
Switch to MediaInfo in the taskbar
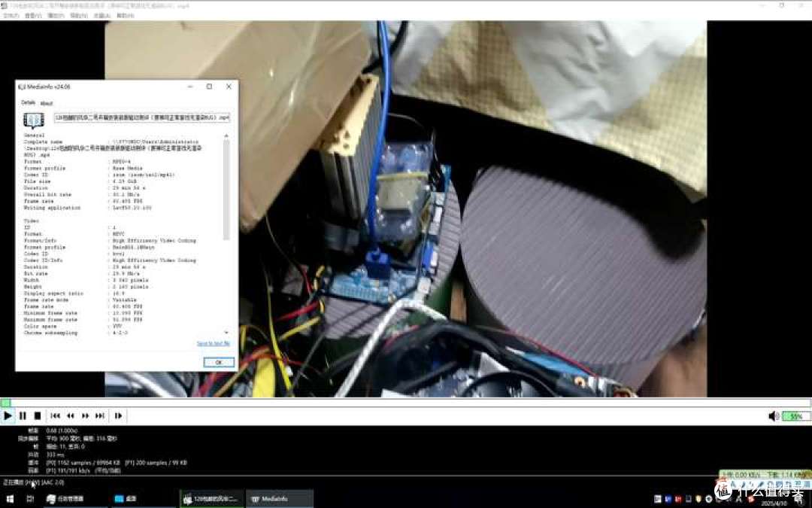(x=280, y=498)
